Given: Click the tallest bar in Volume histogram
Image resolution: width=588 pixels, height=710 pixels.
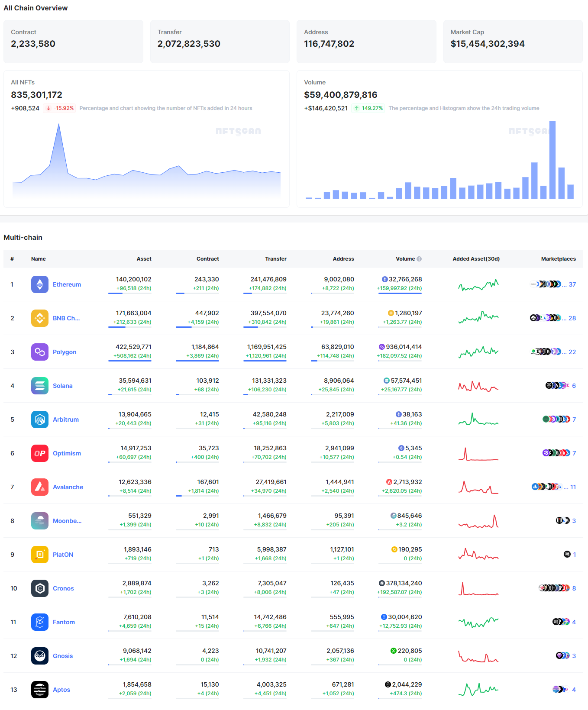Looking at the screenshot, I should 552,160.
